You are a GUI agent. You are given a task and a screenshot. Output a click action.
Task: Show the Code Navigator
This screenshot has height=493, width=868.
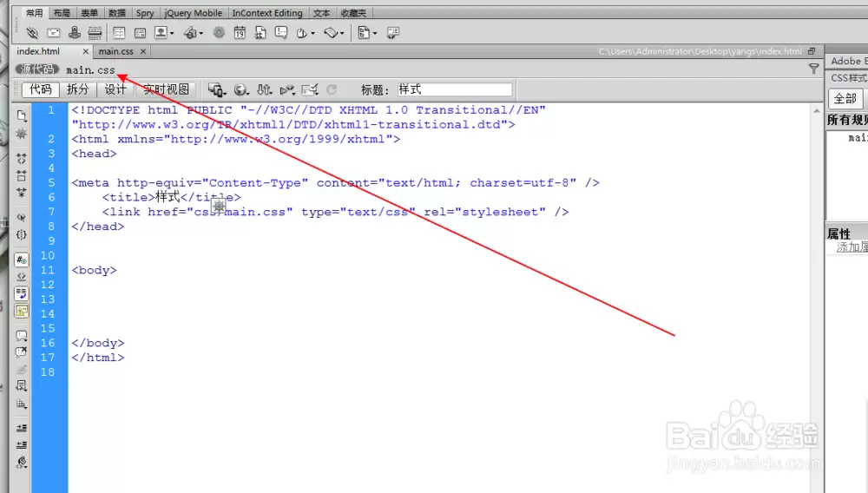22,134
